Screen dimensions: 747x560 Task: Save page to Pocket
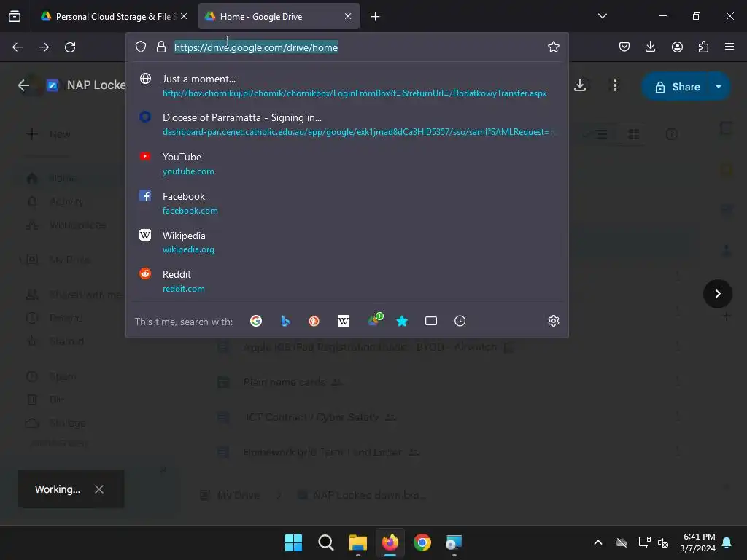point(624,47)
